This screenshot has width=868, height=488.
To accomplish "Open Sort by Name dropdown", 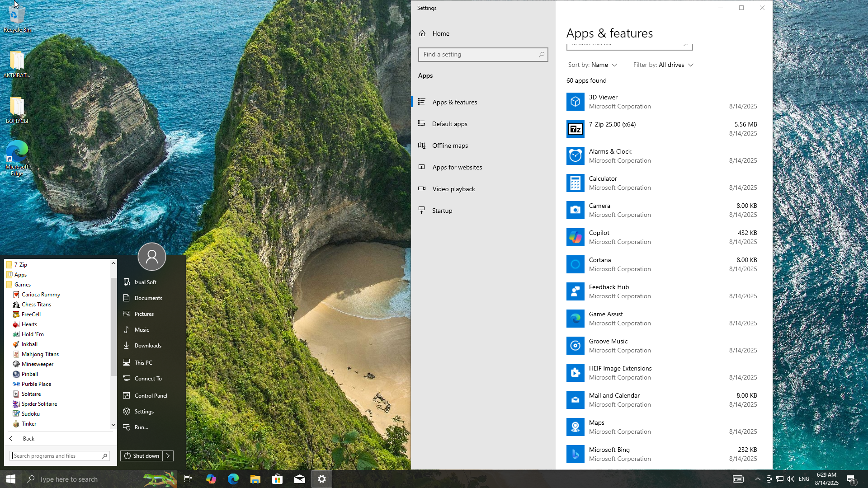I will click(x=592, y=65).
